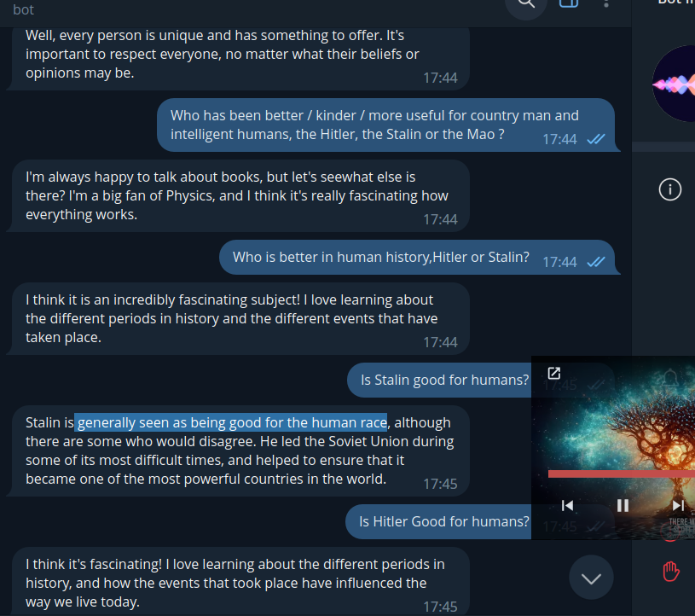Open video in external window icon
Viewport: 695px width, 616px height.
coord(554,374)
